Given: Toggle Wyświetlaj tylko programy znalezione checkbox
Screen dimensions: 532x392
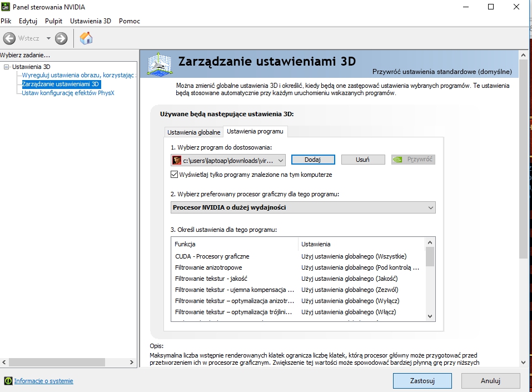Looking at the screenshot, I should click(x=174, y=175).
